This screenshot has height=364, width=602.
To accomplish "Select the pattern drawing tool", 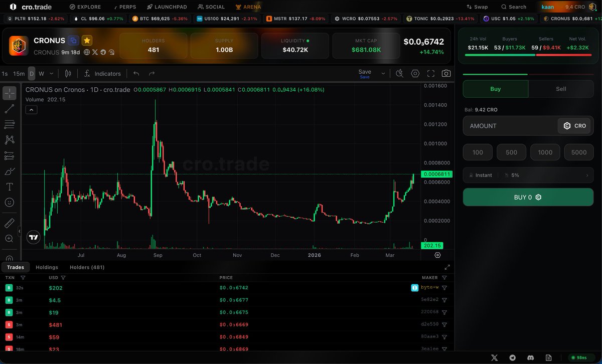I will tap(10, 140).
